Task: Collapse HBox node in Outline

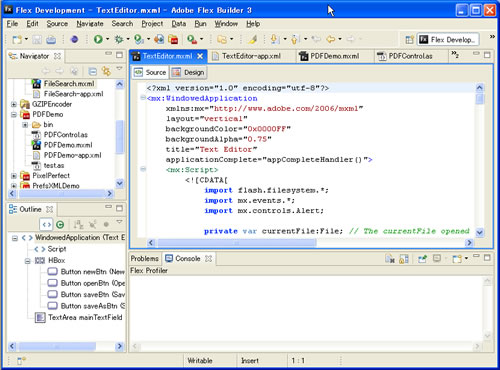Action: coord(28,261)
